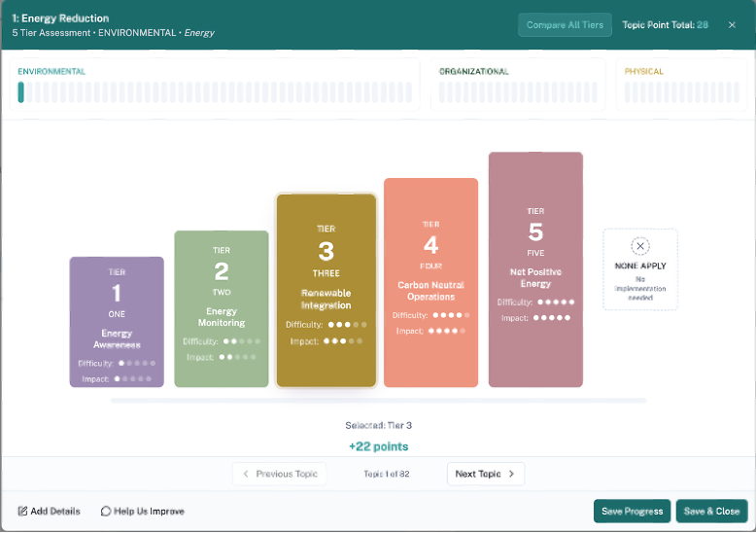Click the horizontal scrollbar below tier cards

click(378, 400)
